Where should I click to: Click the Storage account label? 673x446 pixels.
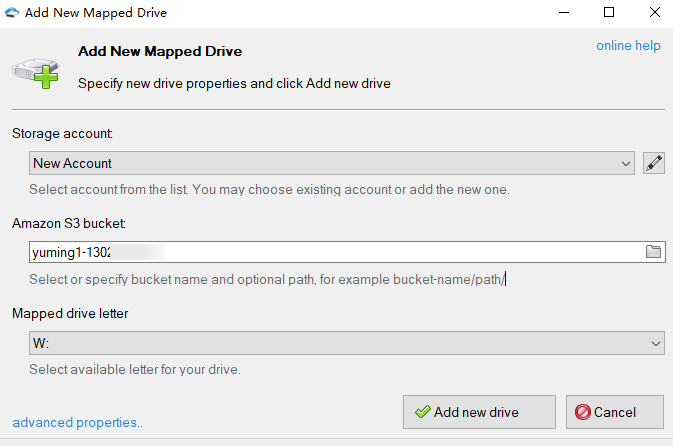[x=62, y=133]
